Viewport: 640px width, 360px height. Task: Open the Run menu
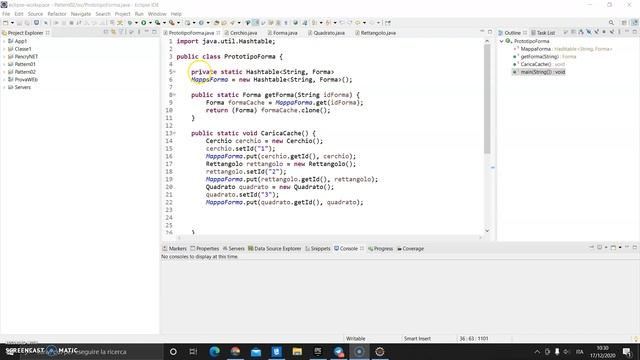[x=139, y=14]
